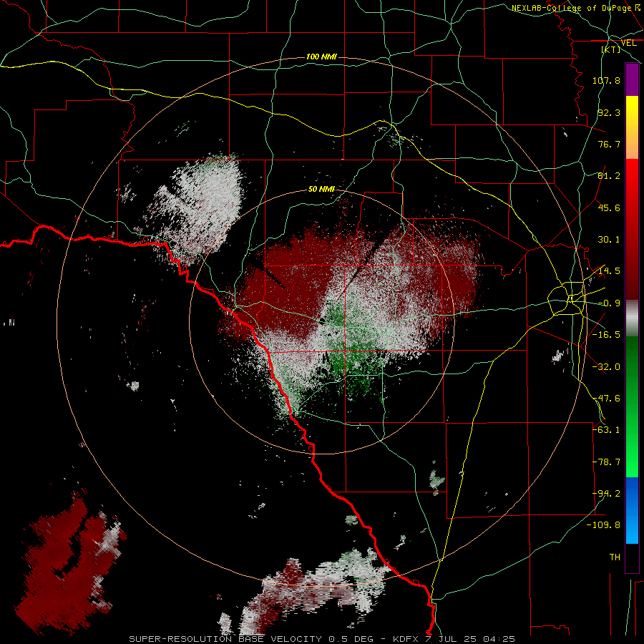Click the 30.1 velocity scale value
Viewport: 644px width, 644px height.
tap(609, 240)
